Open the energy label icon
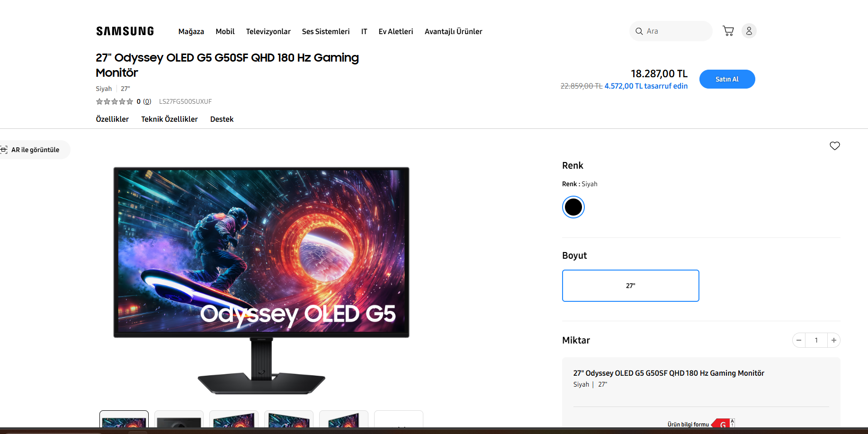Viewport: 868px width, 434px height. 723,424
